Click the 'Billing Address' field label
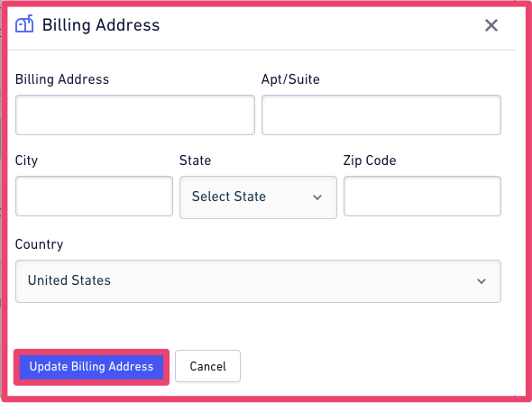The height and width of the screenshot is (403, 532). point(62,79)
